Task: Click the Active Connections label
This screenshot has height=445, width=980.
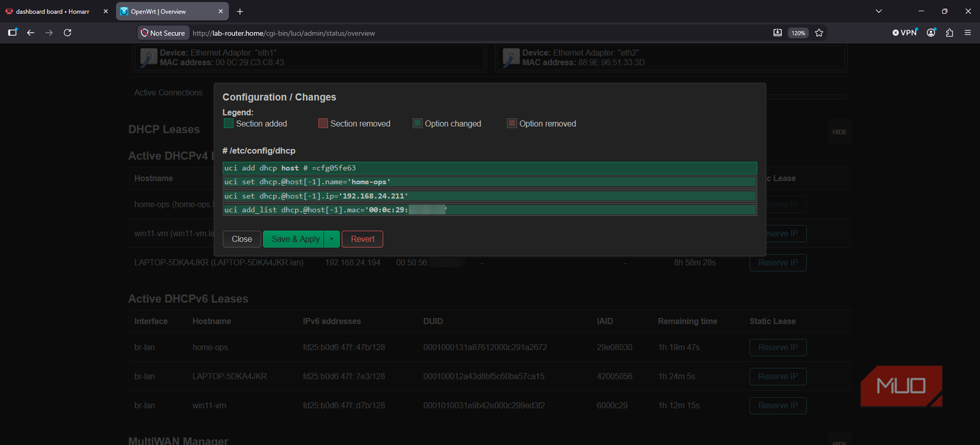Action: point(168,93)
